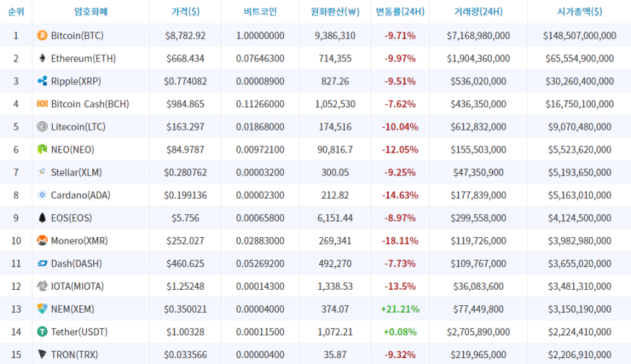Screen dimensions: 631x364
Task: Sort by 시가총액($) column header
Action: pyautogui.click(x=579, y=12)
